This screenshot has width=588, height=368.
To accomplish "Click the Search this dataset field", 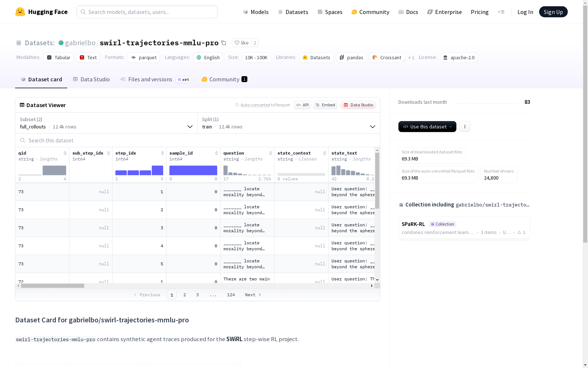I will [x=198, y=140].
